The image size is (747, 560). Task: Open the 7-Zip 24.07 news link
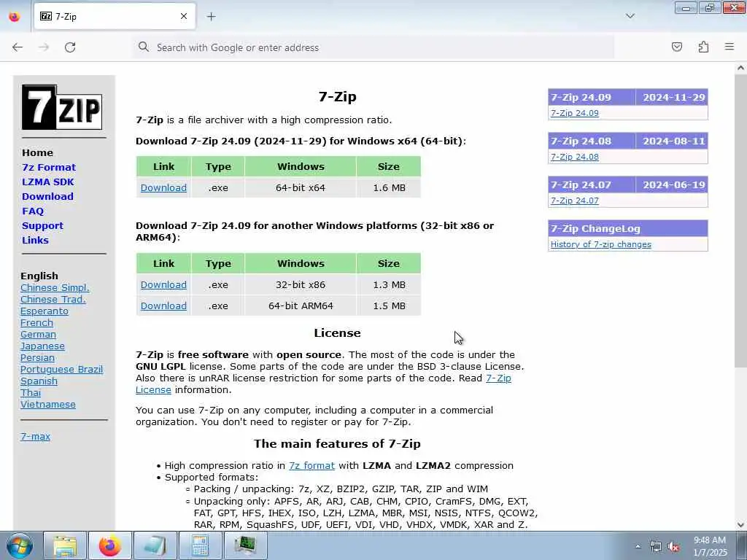pos(575,201)
